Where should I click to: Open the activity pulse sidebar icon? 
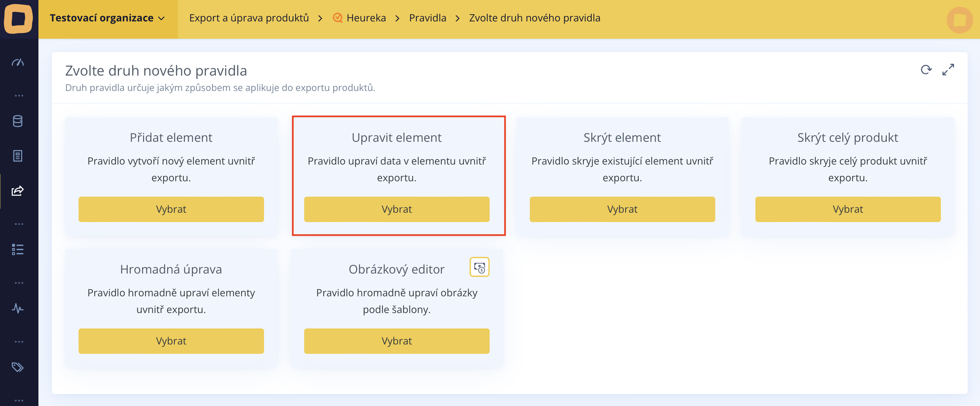pos(18,308)
